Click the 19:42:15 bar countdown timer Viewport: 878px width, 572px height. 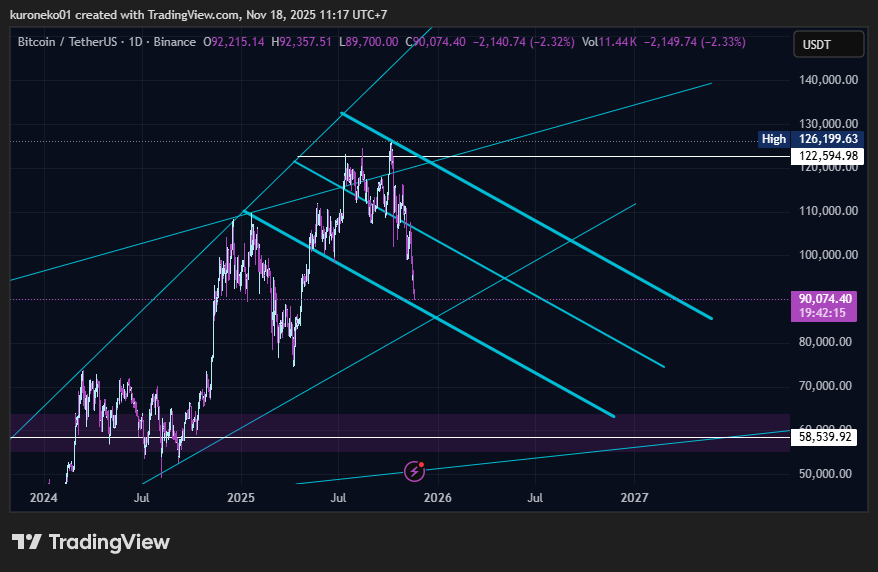(822, 313)
